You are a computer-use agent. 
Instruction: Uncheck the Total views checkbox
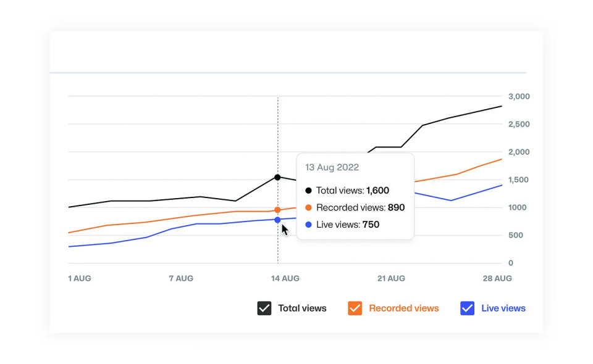(264, 308)
